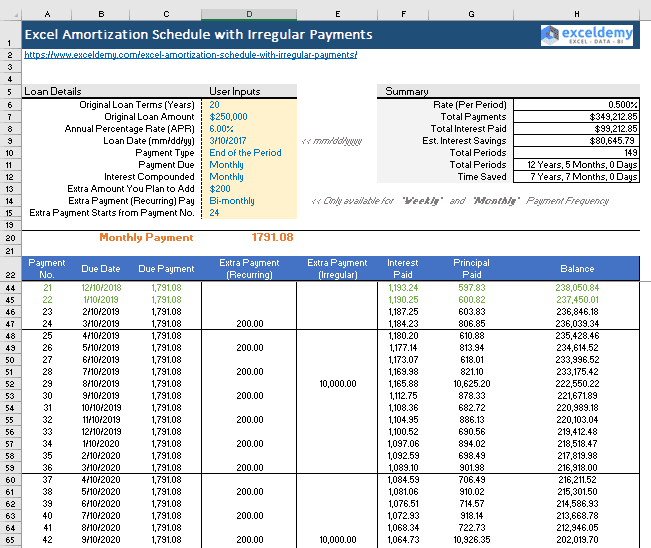This screenshot has width=651, height=548.
Task: Open the exceldemy amortization schedule hyperlink
Action: 190,55
